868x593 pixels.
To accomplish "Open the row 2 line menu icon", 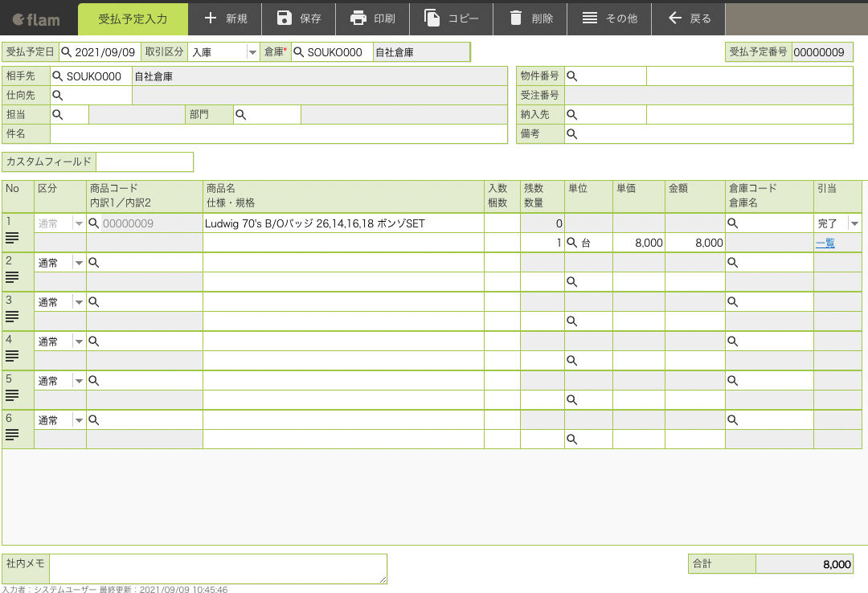I will (x=11, y=277).
